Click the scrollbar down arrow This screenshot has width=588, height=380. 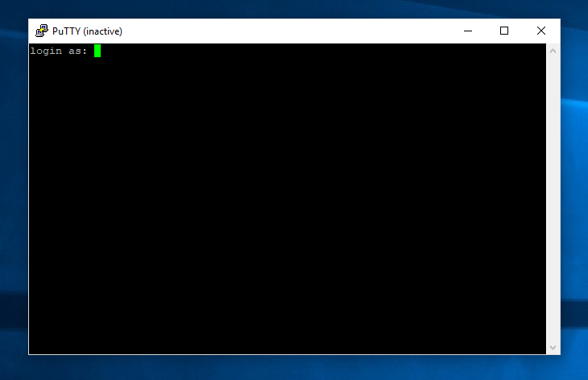553,348
